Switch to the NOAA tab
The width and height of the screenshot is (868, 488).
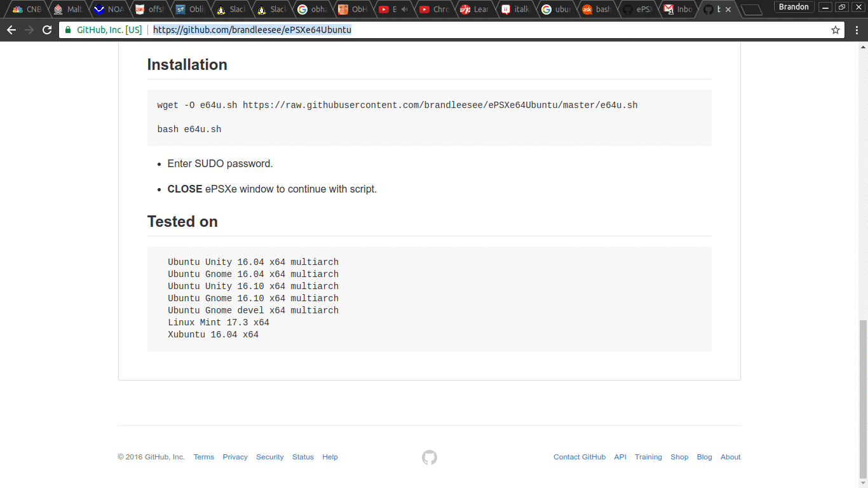pos(108,10)
